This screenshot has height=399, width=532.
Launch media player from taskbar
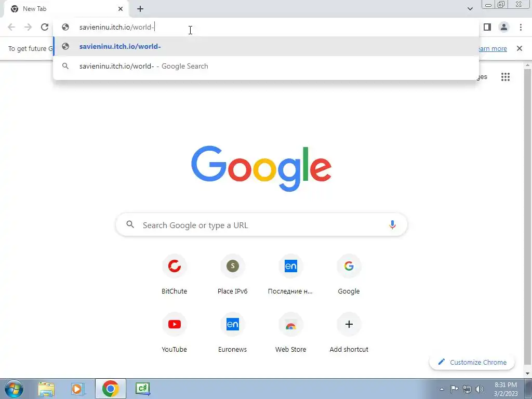pos(77,389)
